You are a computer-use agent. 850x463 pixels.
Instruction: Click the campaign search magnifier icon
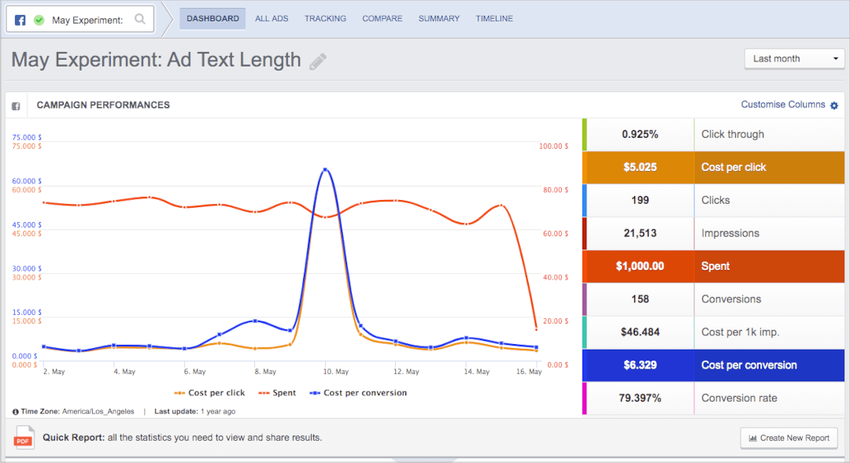point(140,19)
